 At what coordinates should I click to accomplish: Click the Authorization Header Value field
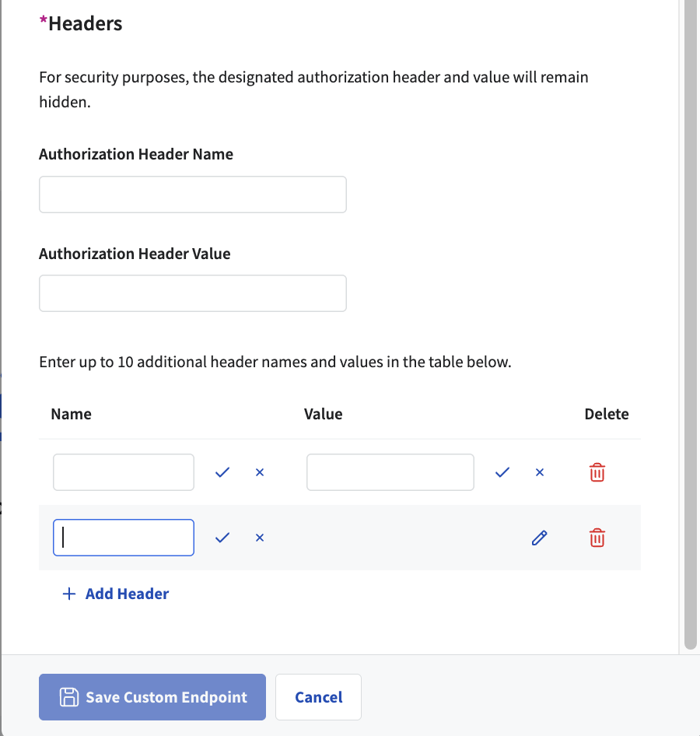[x=192, y=293]
